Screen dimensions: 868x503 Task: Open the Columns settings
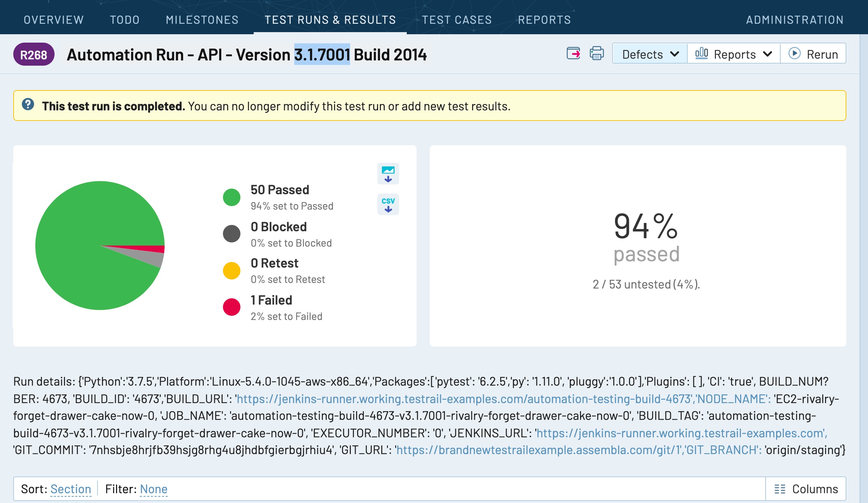tap(806, 489)
